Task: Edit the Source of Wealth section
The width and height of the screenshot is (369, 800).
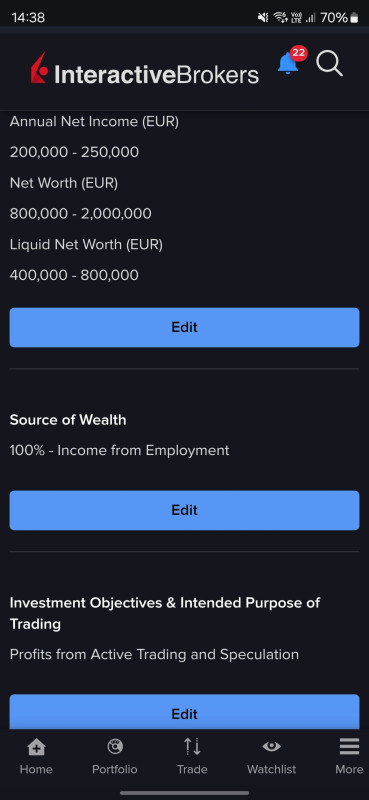Action: coord(184,510)
